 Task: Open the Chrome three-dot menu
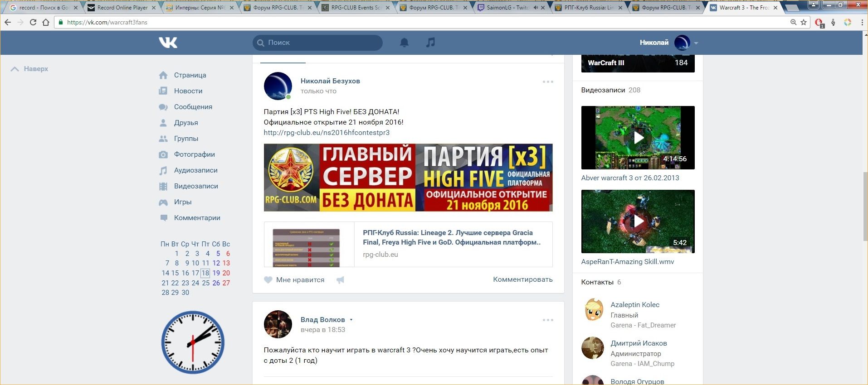(x=862, y=22)
